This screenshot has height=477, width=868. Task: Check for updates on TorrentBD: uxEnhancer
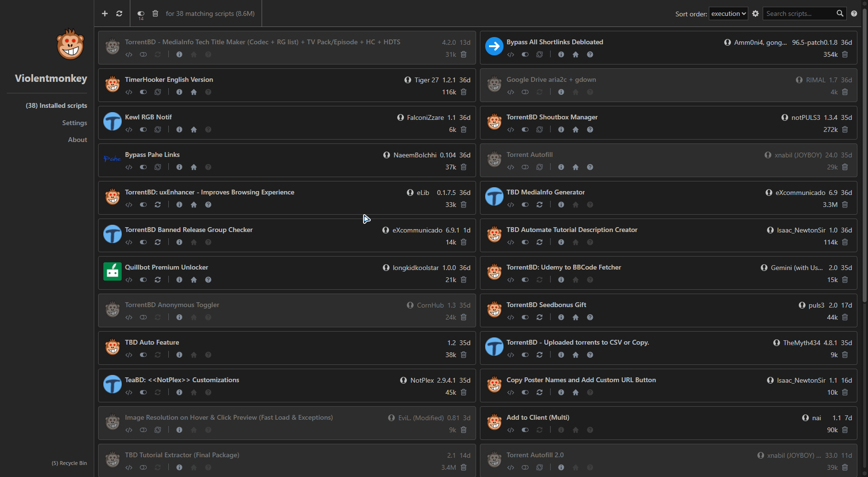click(x=158, y=205)
